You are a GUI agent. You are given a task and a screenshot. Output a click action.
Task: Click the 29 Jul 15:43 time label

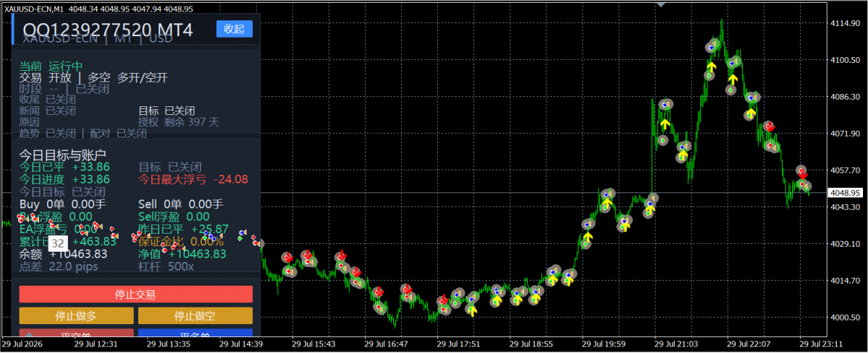tap(313, 344)
